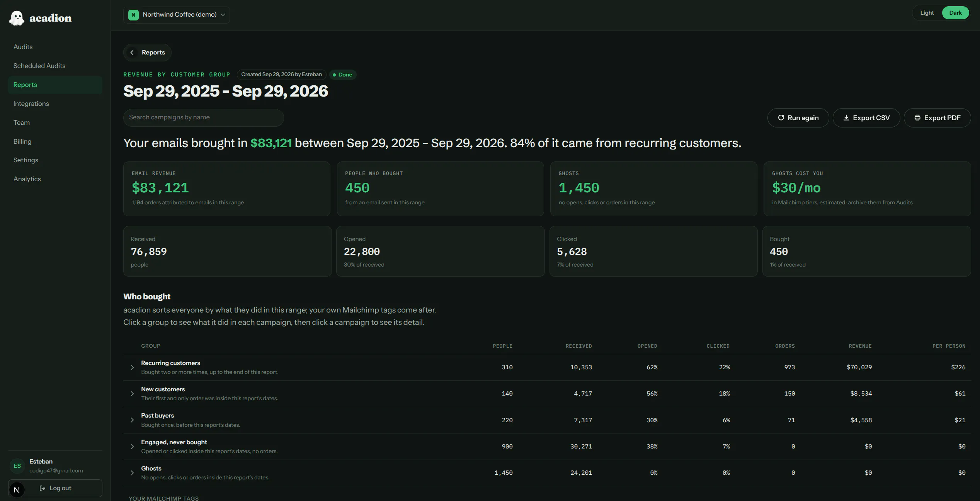
Task: Click the Created Sep 29, 2026 by Esteban label
Action: [x=282, y=75]
